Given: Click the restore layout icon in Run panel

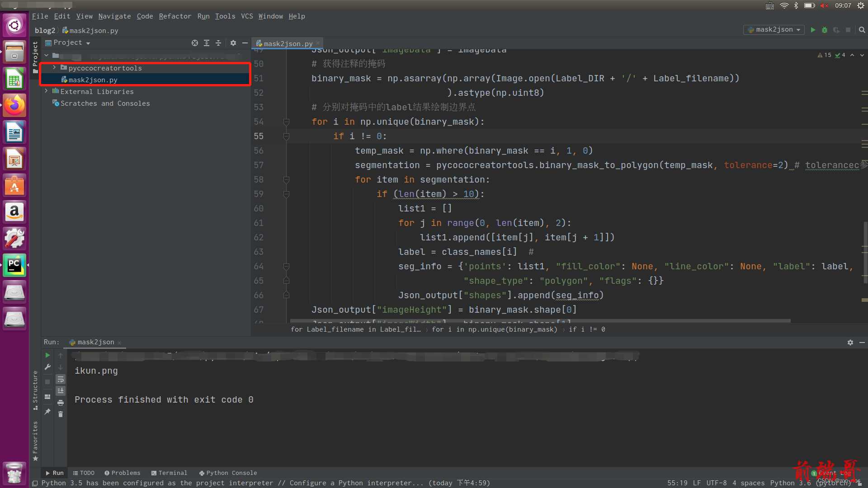Looking at the screenshot, I should [47, 397].
